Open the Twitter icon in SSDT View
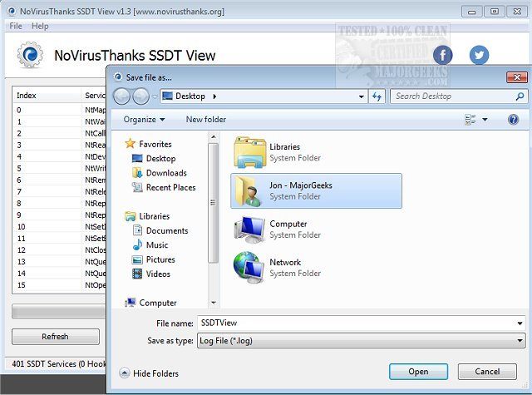The image size is (532, 395). coord(479,55)
